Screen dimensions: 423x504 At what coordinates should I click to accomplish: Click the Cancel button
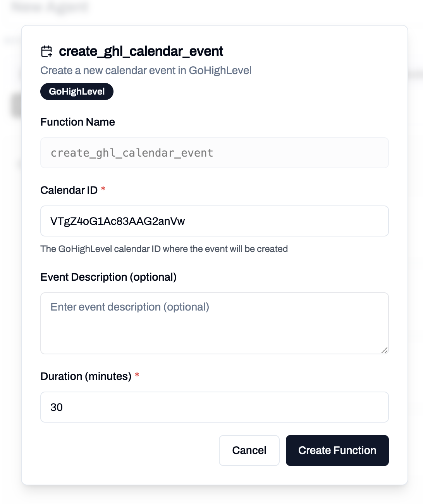249,450
